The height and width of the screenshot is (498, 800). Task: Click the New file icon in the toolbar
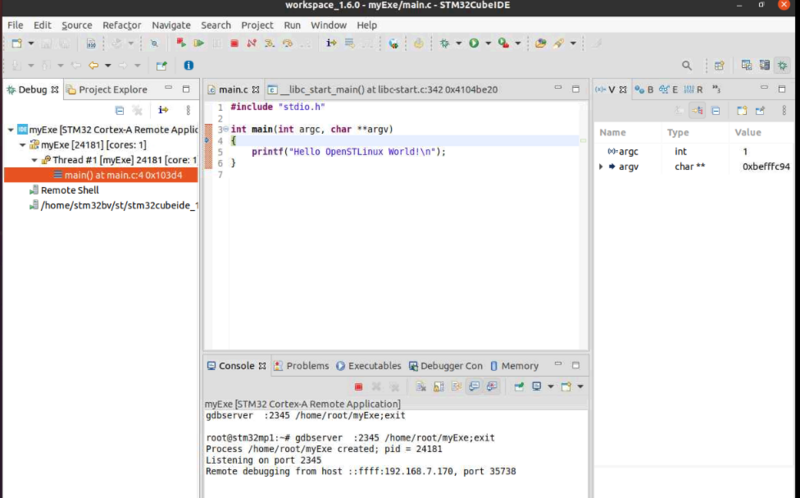coord(17,43)
